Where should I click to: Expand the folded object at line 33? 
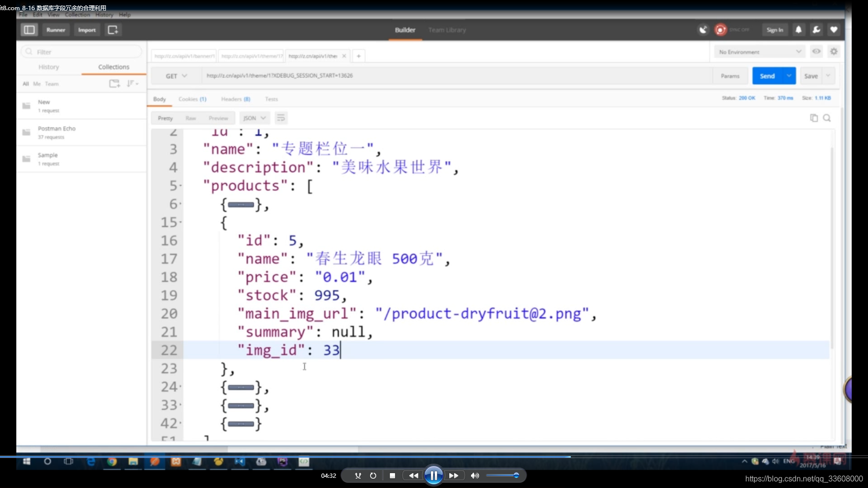[241, 405]
